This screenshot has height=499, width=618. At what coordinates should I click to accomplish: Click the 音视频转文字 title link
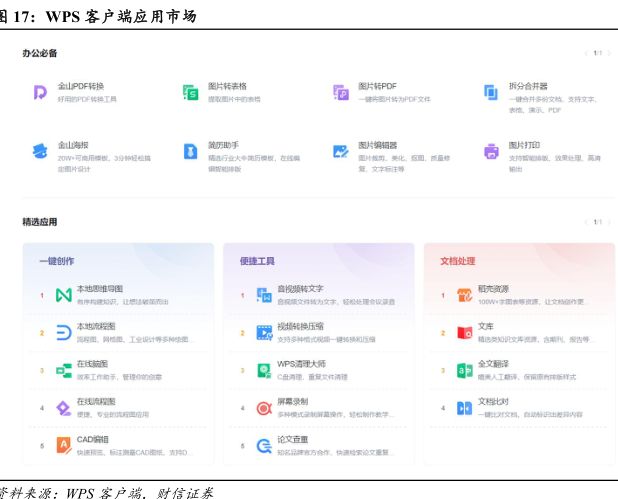(300, 289)
